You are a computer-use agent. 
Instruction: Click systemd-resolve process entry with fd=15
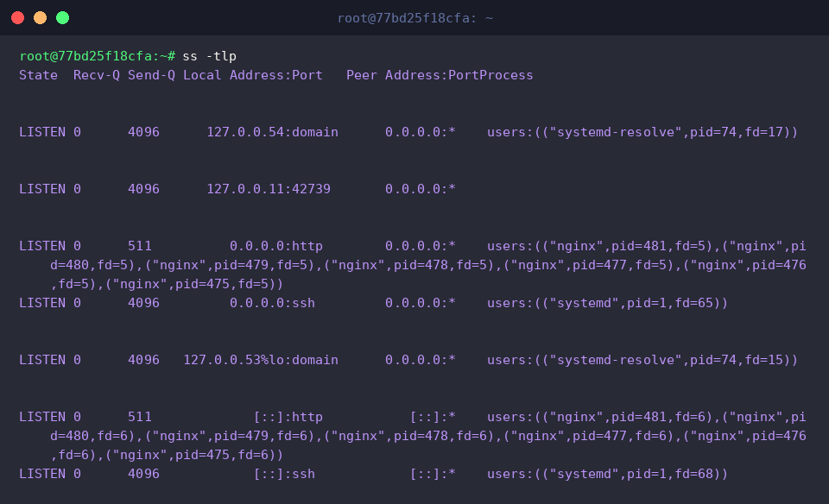coord(642,360)
